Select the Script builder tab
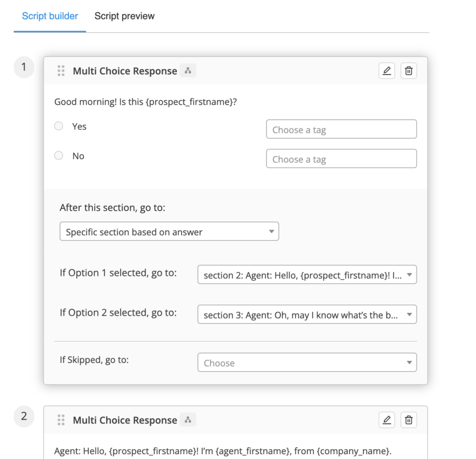Screen dimensions: 476x459 click(50, 16)
